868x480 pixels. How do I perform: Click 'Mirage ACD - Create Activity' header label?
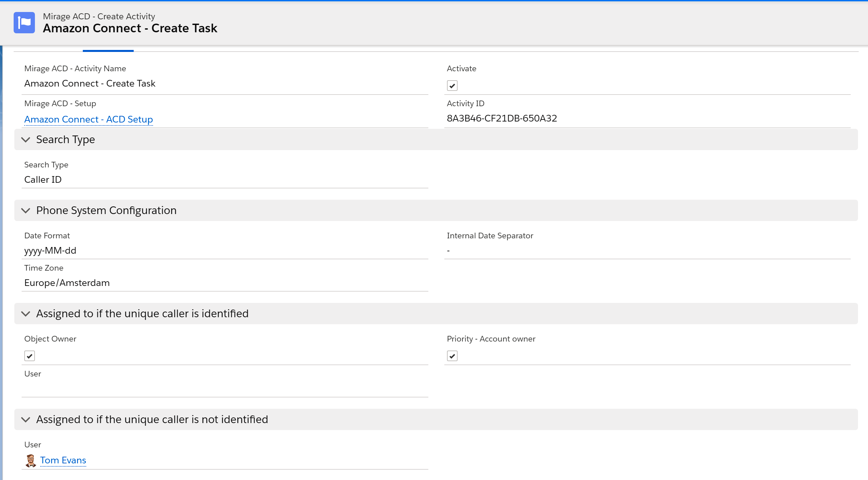point(99,16)
